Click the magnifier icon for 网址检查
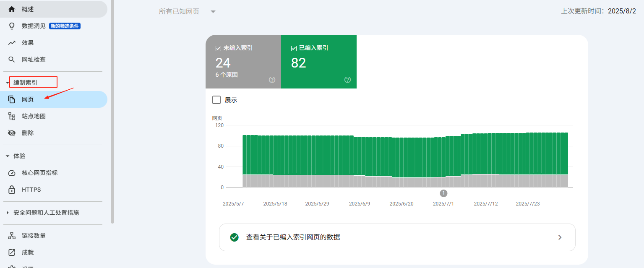Viewport: 644px width, 268px height. click(12, 60)
